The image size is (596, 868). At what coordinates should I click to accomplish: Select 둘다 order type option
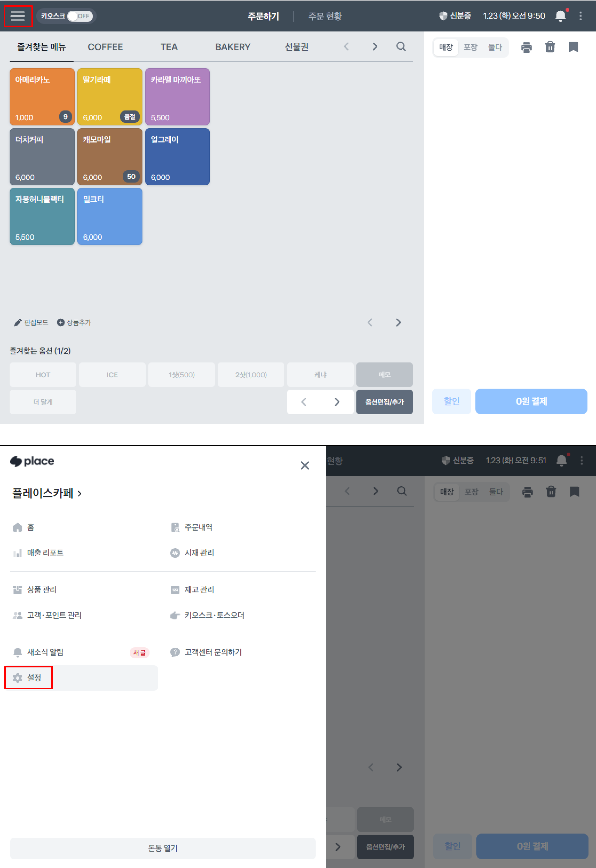[x=495, y=47]
